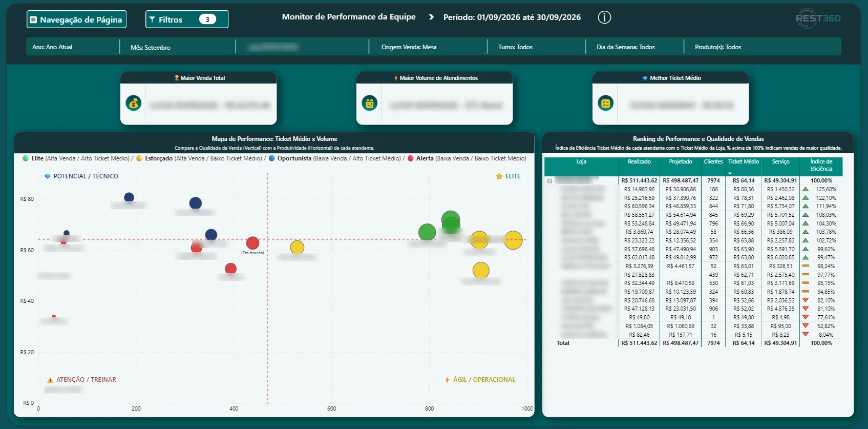Viewport: 868px width, 429px height.
Task: Click the ticket icon in Melhor Ticket Médio card
Action: click(x=606, y=103)
